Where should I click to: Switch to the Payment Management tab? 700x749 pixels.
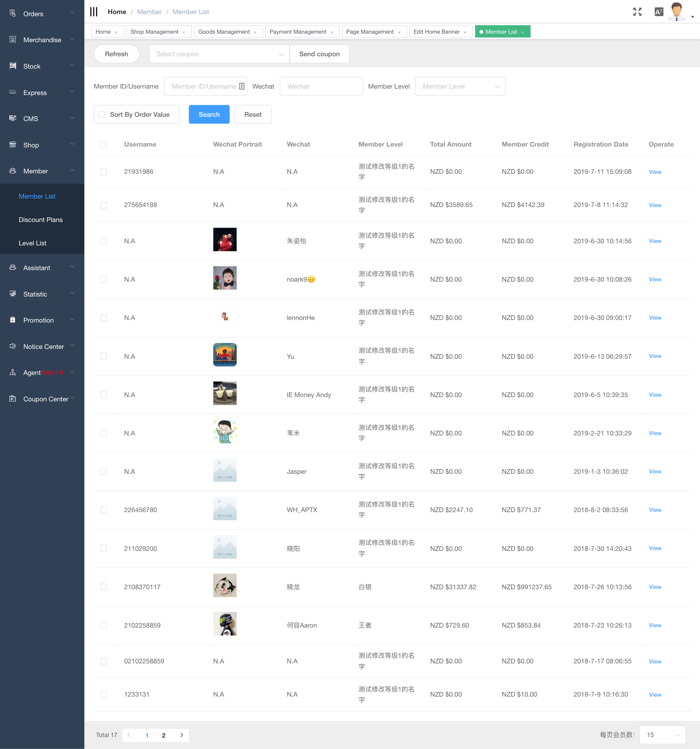point(298,32)
